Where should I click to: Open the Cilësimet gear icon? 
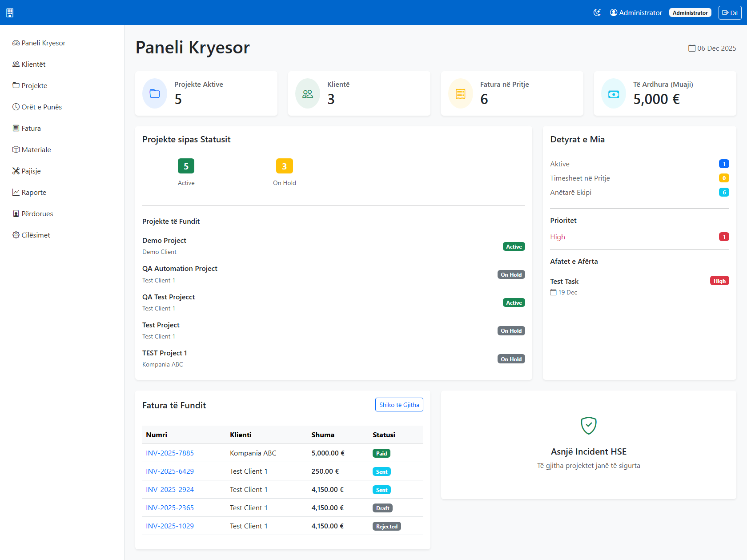(x=16, y=235)
